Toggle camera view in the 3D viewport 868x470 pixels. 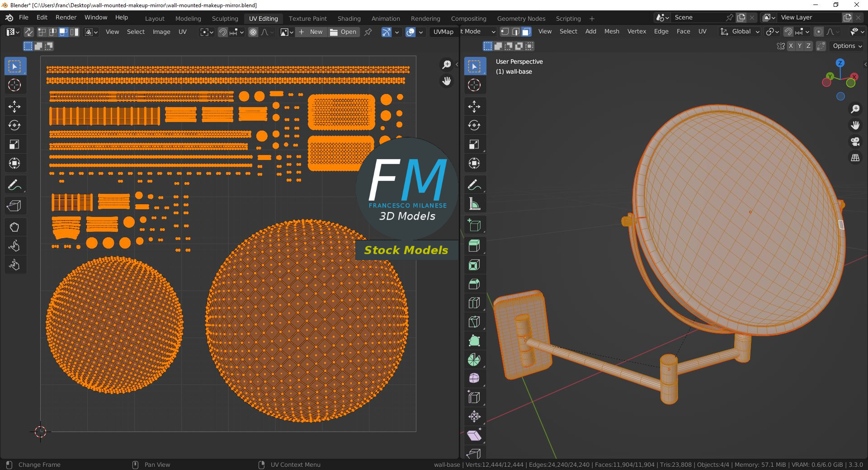pos(855,141)
